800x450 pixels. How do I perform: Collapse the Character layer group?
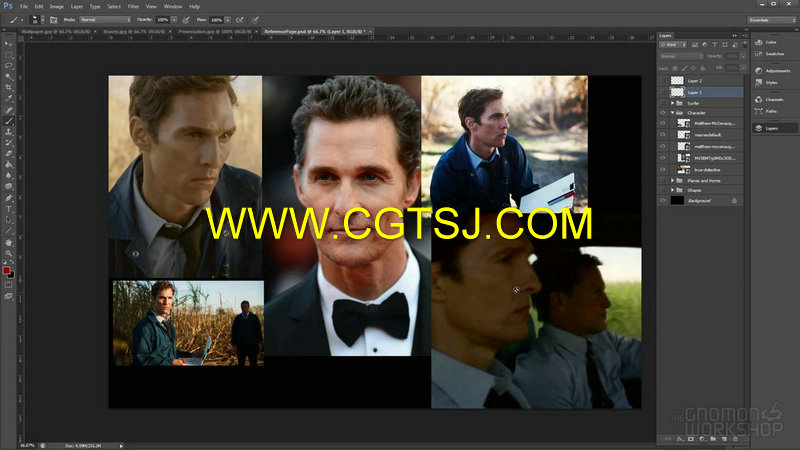[x=672, y=113]
